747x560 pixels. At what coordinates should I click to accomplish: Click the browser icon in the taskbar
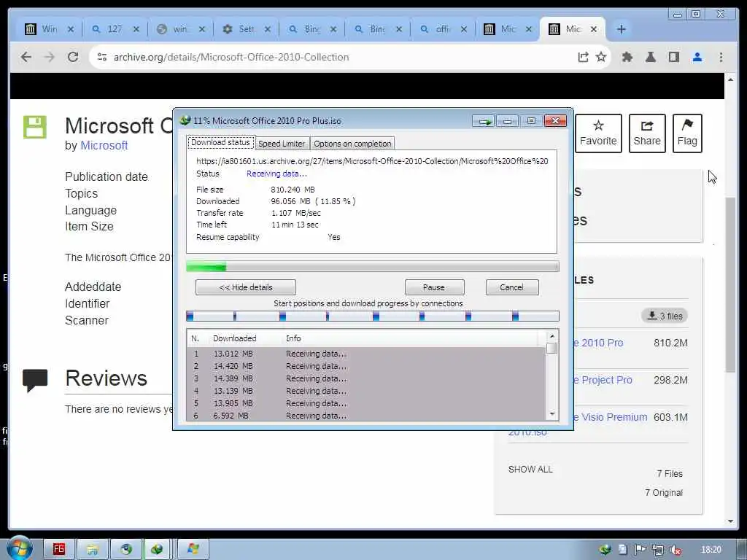[x=125, y=549]
